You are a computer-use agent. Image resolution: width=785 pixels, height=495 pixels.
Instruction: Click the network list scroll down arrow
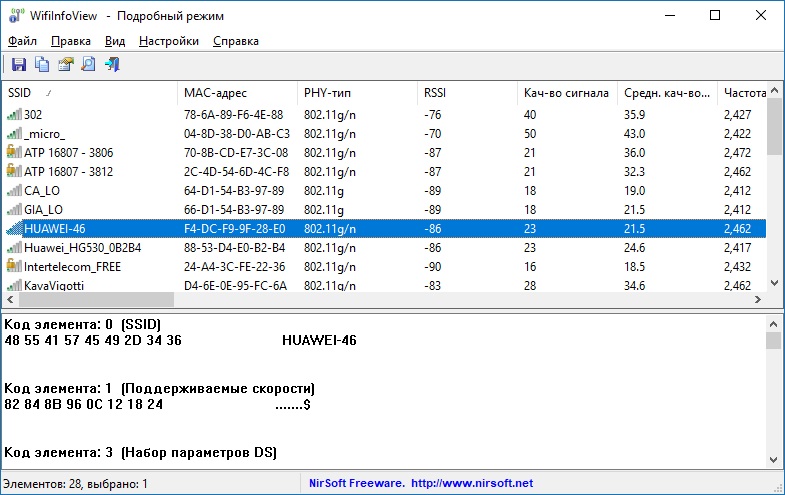pyautogui.click(x=774, y=283)
